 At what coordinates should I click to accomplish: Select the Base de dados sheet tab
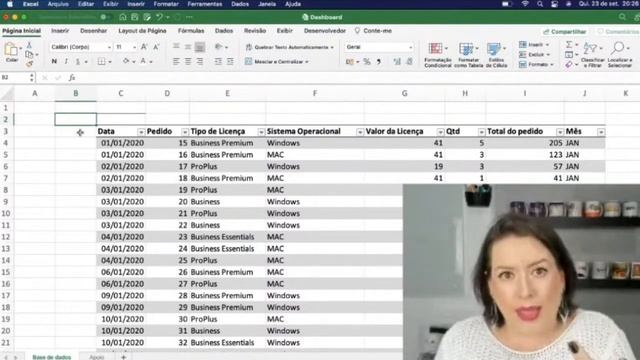point(52,357)
